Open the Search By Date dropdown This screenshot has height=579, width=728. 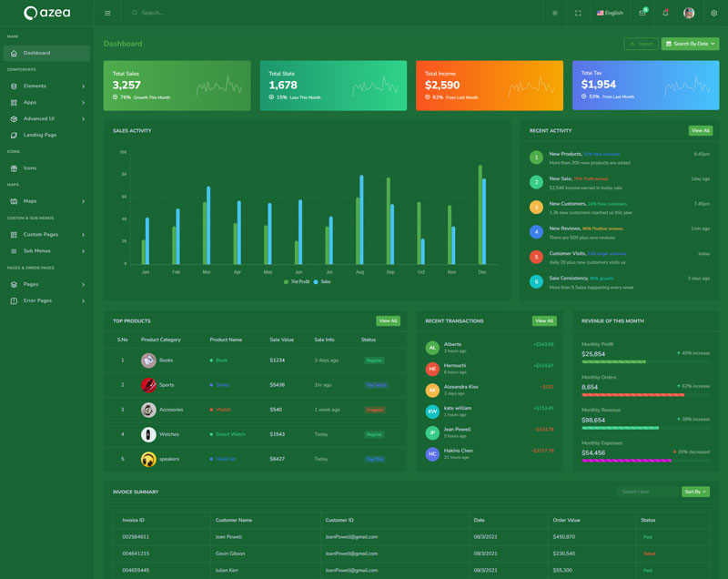click(690, 44)
